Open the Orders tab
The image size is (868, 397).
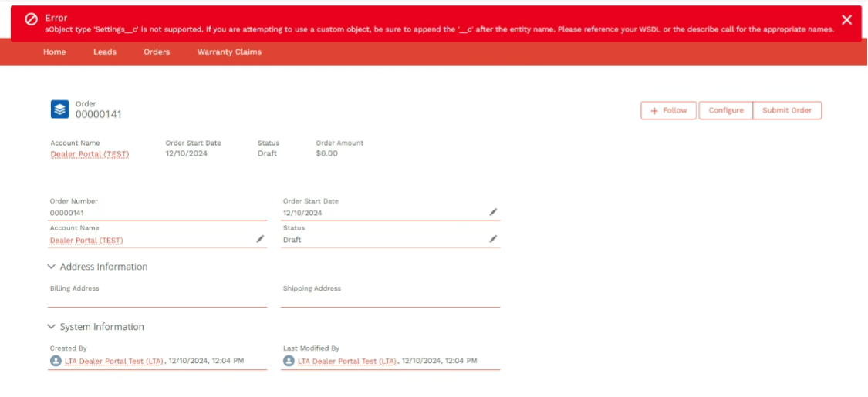[x=157, y=52]
